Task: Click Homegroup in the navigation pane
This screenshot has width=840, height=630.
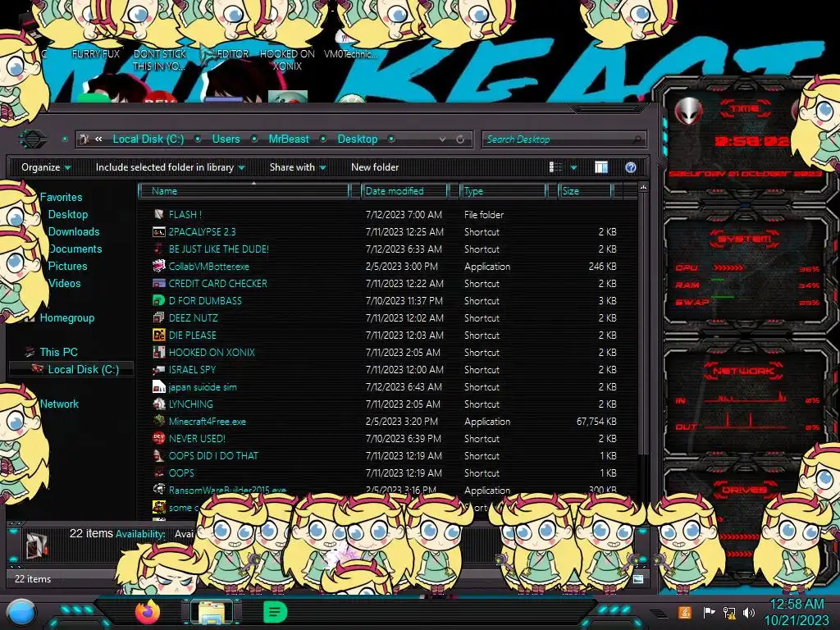Action: tap(67, 317)
